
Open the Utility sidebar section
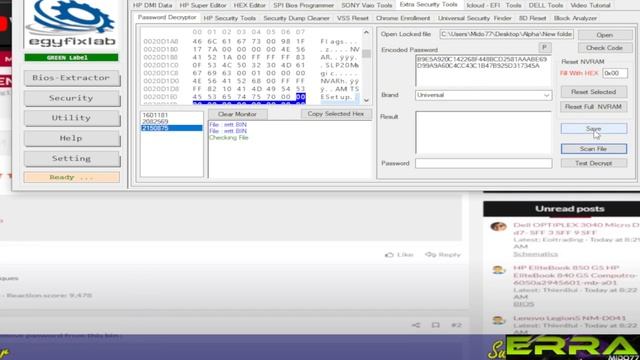tap(71, 118)
